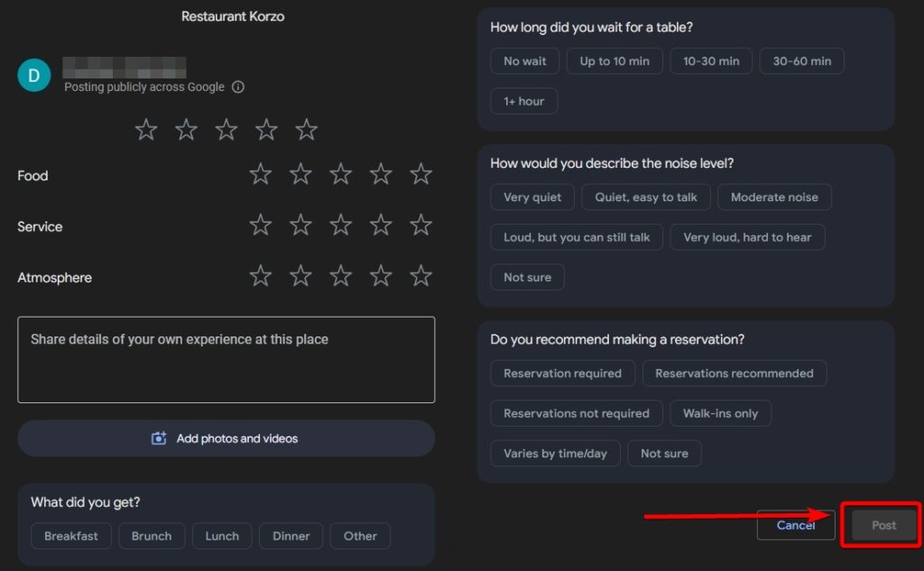Rate the restaurant overall five stars
The image size is (924, 571).
pyautogui.click(x=306, y=129)
